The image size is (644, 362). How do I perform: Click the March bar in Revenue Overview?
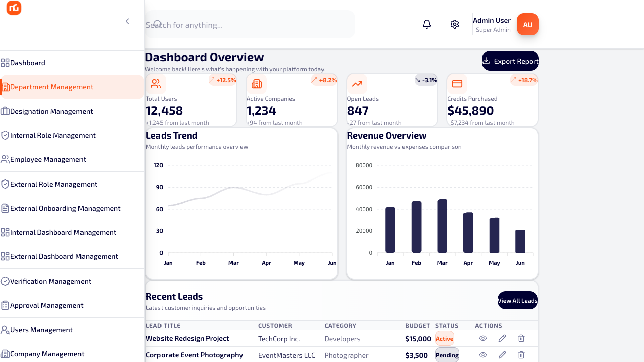point(442,226)
